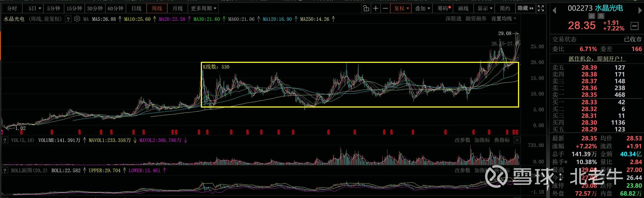Screen dimensions: 644x198
Task: Toggle the chart lock icon
Action: click(x=366, y=9)
